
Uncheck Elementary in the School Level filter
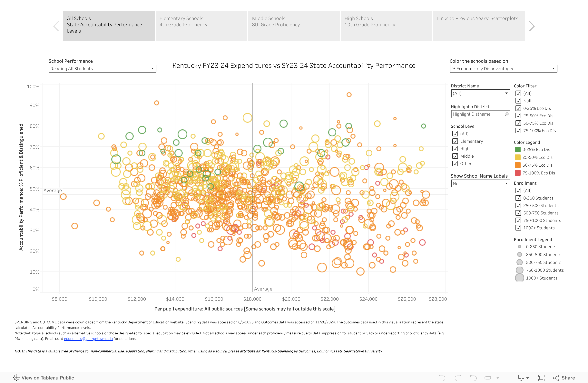coord(455,141)
